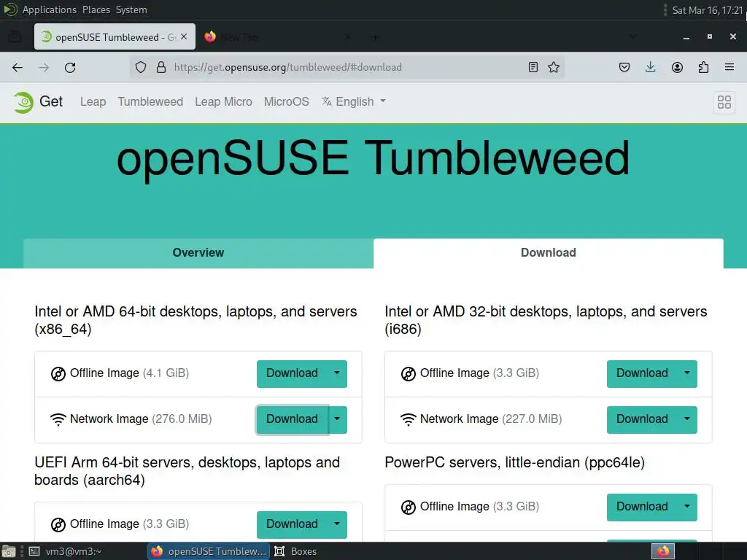747x560 pixels.
Task: Click the 'Get' site title text
Action: tap(51, 101)
